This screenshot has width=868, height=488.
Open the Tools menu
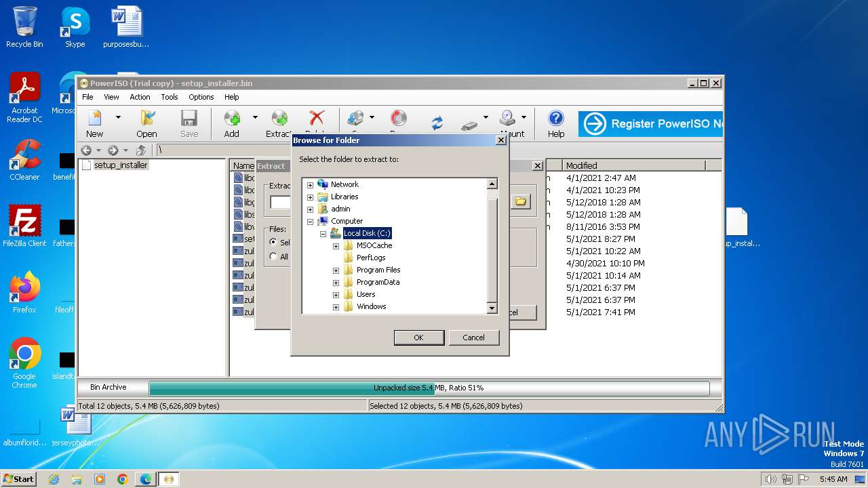[x=170, y=97]
